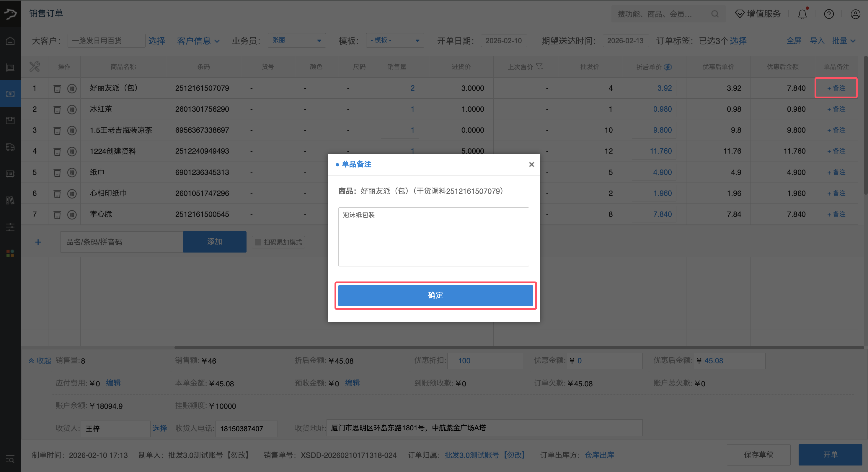Click the search magnifier icon in top bar

coord(715,14)
